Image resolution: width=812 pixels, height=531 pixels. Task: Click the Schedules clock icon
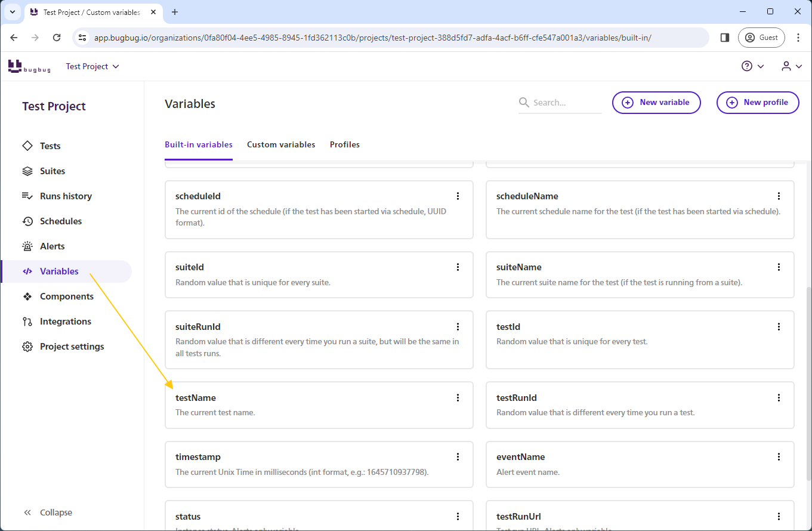pos(27,221)
